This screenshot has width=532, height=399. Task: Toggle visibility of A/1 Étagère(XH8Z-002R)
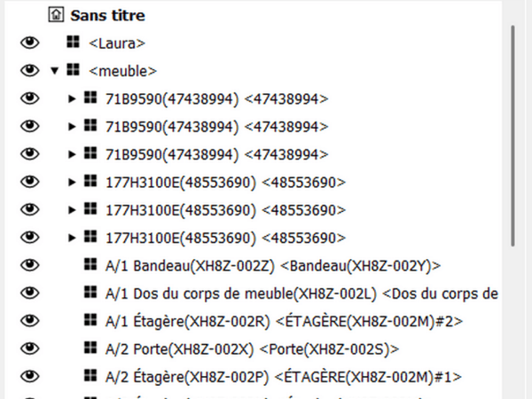[30, 320]
